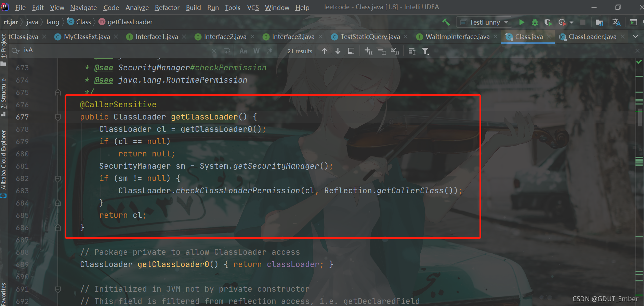The image size is (644, 306).
Task: Run TestFunny with coverage shield icon
Action: pos(548,22)
